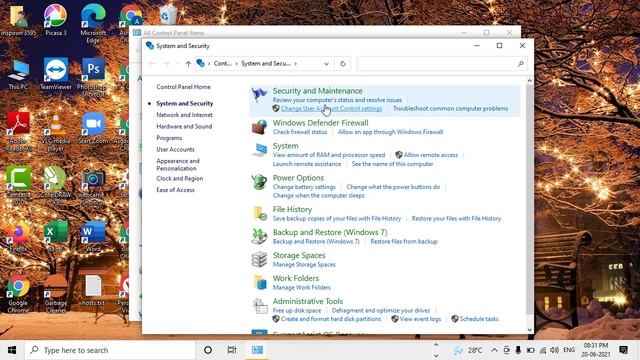
Task: Click the Control Panel taskbar button
Action: coord(257,350)
